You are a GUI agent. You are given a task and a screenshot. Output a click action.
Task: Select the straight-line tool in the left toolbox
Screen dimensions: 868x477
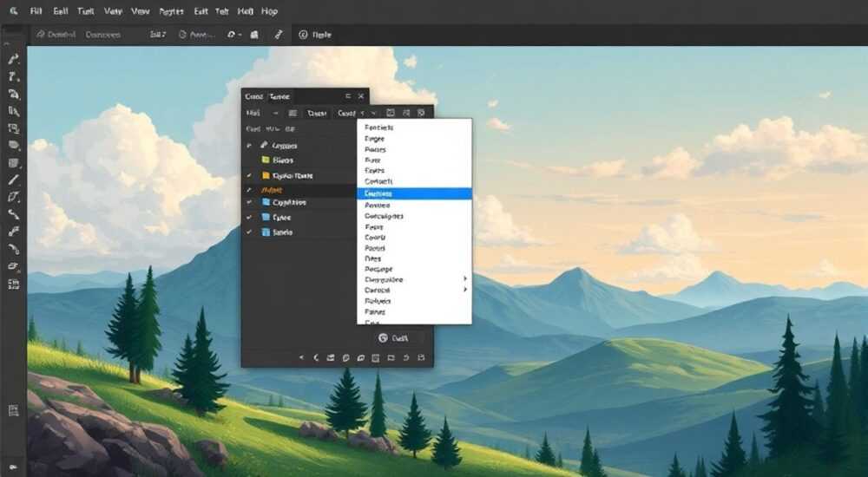13,180
